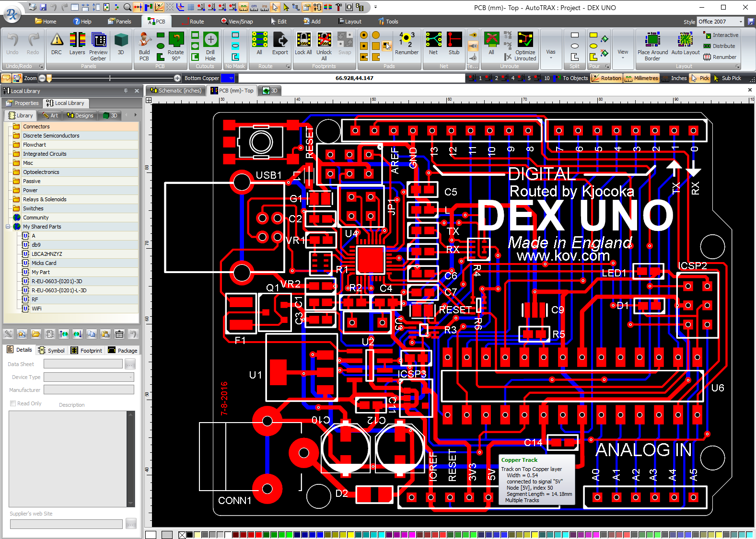The width and height of the screenshot is (756, 539).
Task: Switch to 3D view via ribbon icon
Action: 121,44
